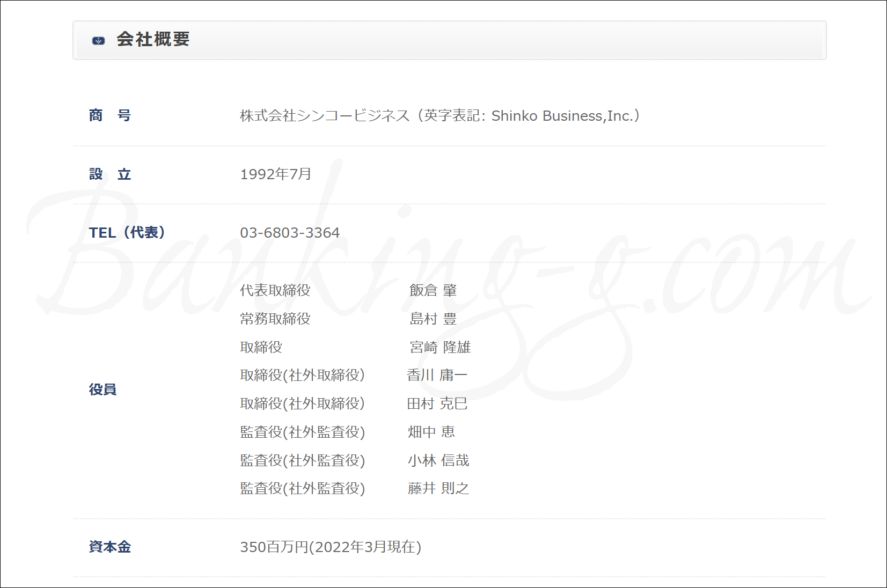Click the name 小林 信哉
This screenshot has width=887, height=588.
coord(438,460)
